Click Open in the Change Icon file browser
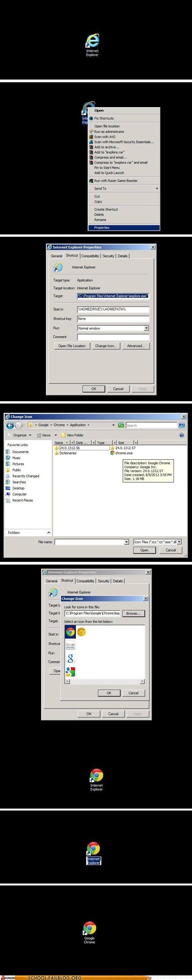The image size is (192, 980). 144,550
